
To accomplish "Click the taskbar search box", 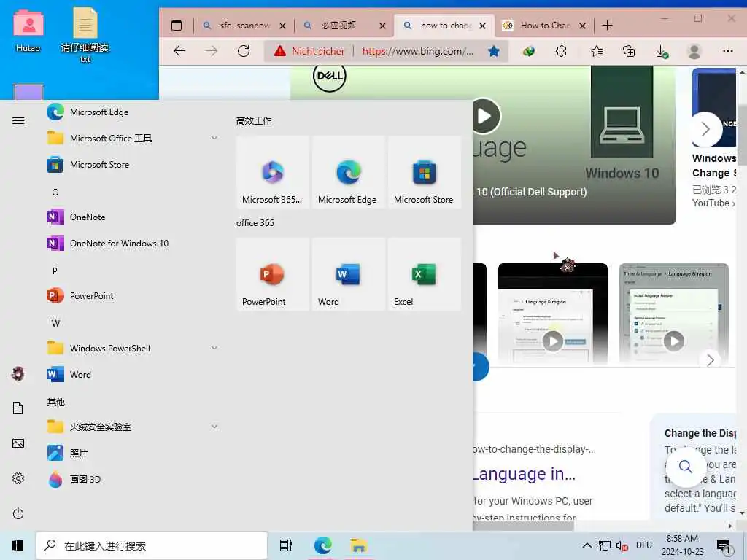I will 152,545.
